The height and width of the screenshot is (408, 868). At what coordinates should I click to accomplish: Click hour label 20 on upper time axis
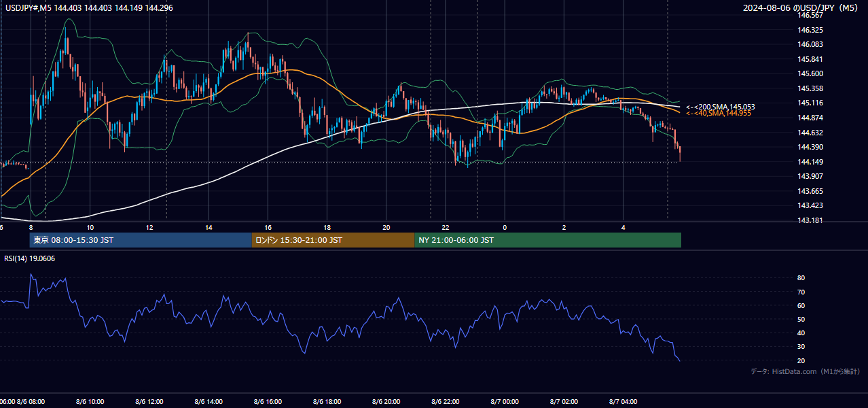point(386,227)
